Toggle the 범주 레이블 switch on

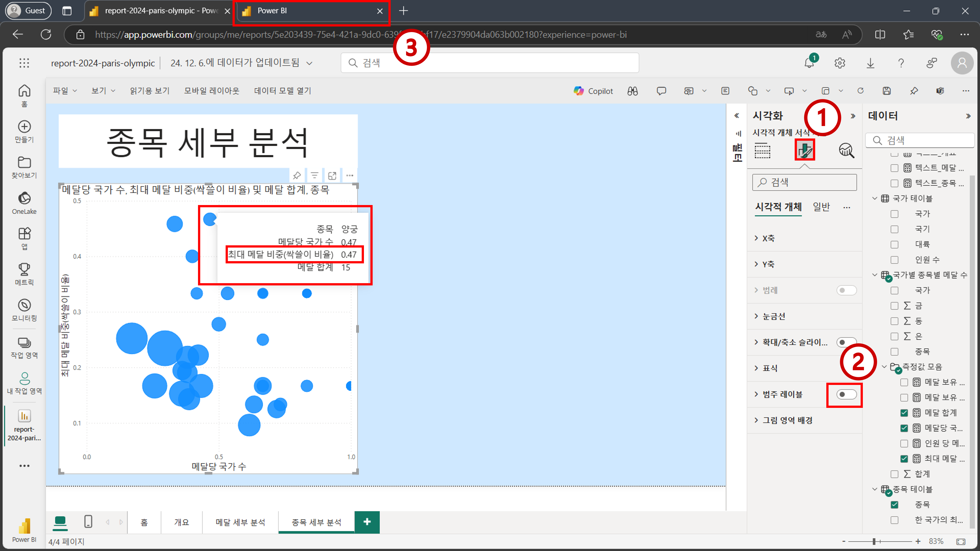point(846,394)
